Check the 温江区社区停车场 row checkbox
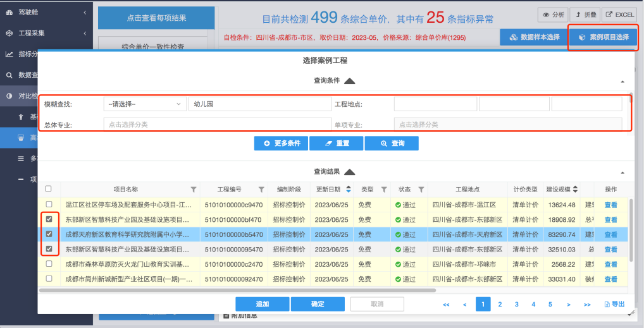Viewport: 644px width, 328px height. (49, 204)
